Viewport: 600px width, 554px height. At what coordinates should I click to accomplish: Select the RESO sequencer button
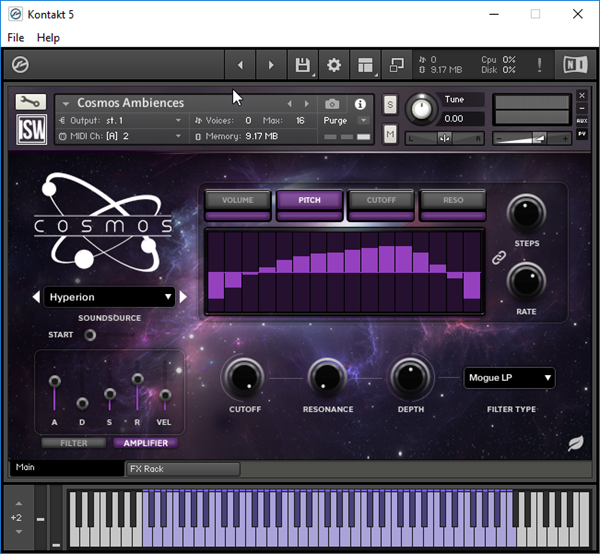[x=453, y=200]
